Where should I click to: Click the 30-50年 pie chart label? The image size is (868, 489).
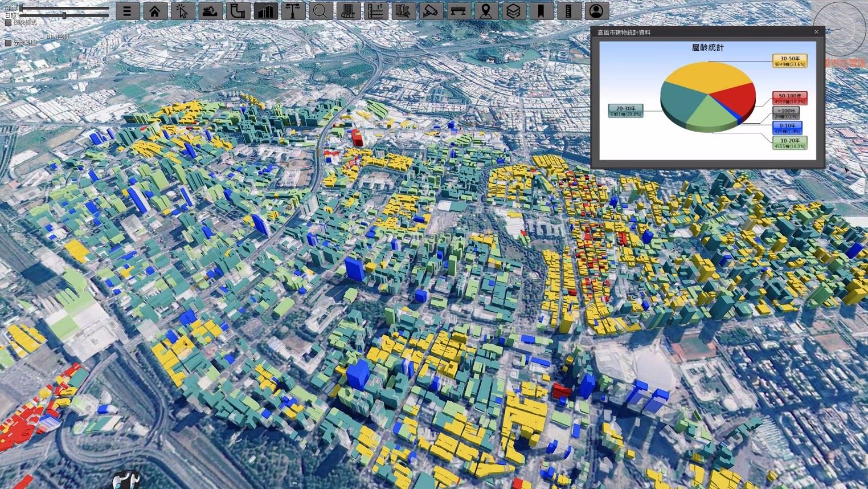[x=789, y=61]
